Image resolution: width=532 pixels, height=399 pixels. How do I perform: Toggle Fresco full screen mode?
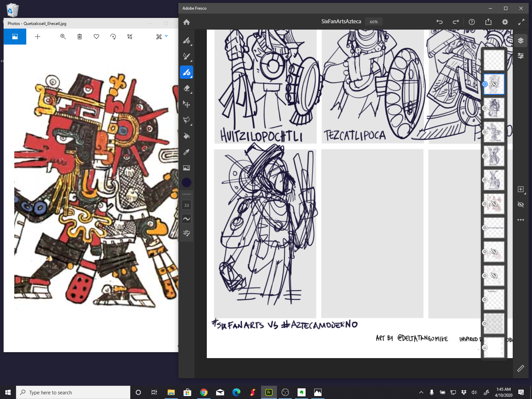tap(521, 22)
